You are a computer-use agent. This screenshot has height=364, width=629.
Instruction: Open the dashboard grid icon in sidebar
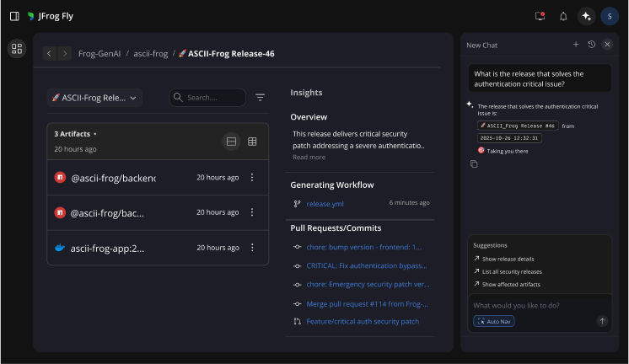(17, 49)
